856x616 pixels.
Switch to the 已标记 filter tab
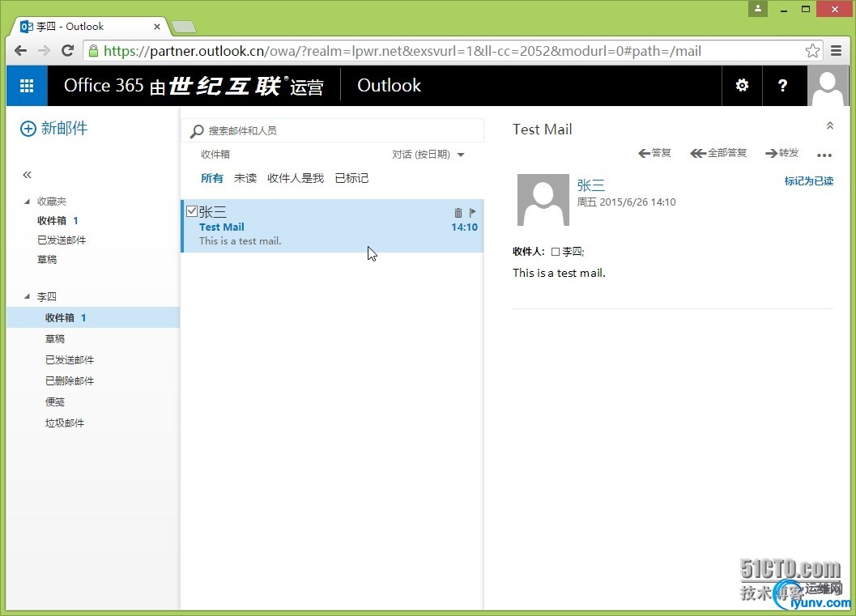[351, 178]
